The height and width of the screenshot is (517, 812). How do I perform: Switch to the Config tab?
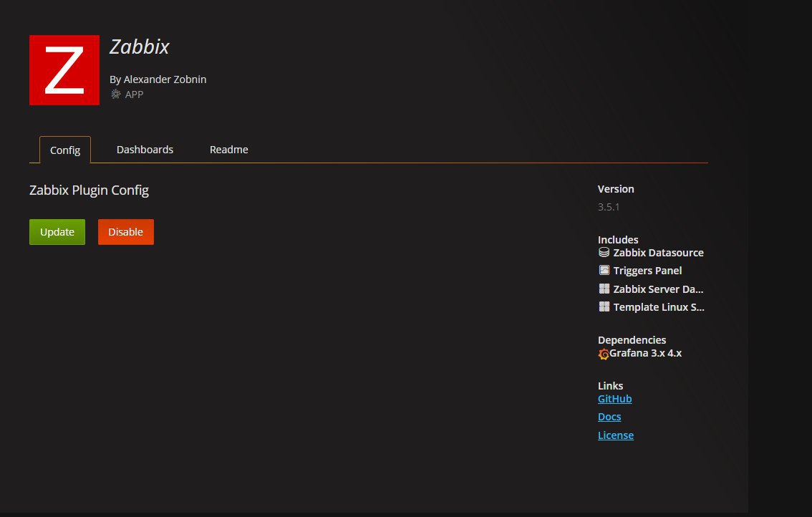pos(65,150)
